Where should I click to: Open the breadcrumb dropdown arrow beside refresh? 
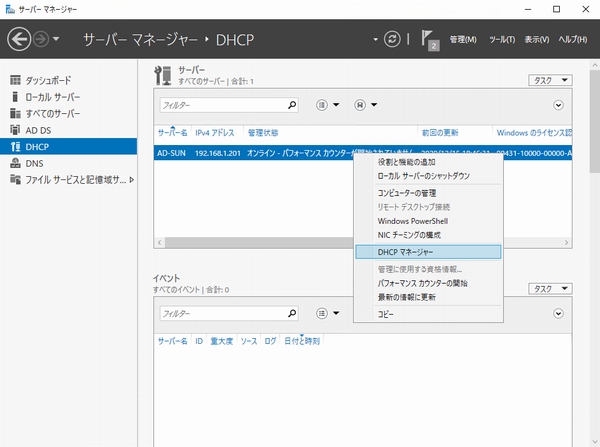tap(375, 39)
